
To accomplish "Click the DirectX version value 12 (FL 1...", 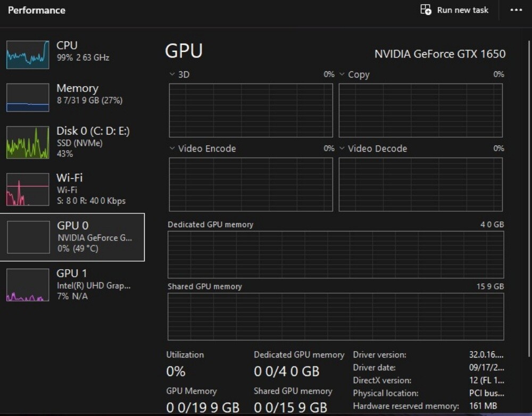I will 487,380.
